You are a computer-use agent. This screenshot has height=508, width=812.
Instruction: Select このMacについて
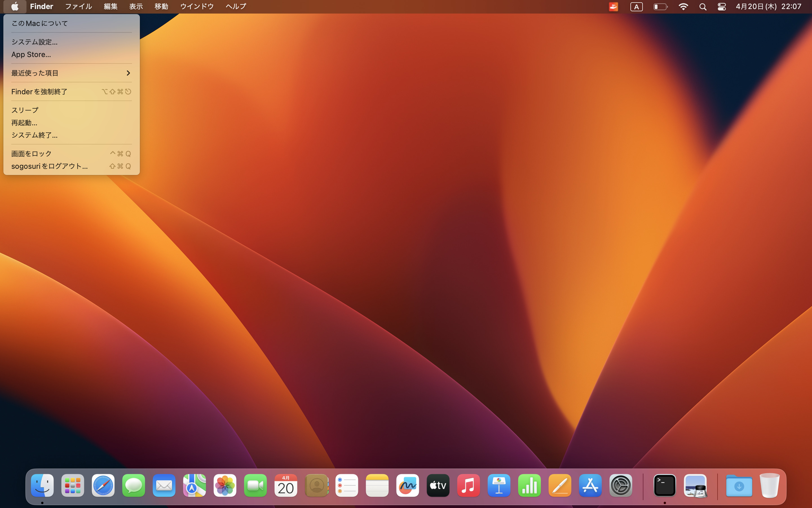[x=71, y=23]
